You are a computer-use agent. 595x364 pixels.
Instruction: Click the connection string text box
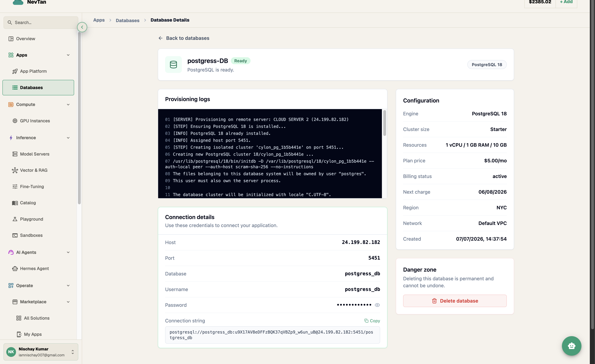click(x=272, y=335)
